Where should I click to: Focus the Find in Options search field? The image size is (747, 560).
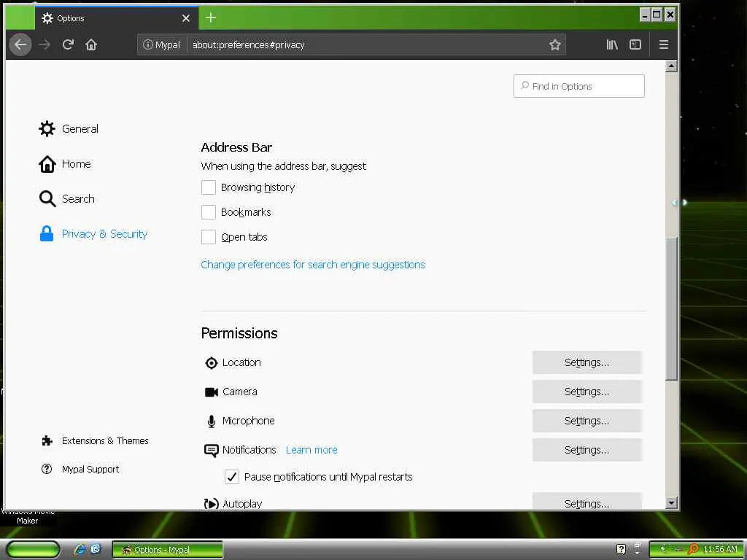pos(578,86)
